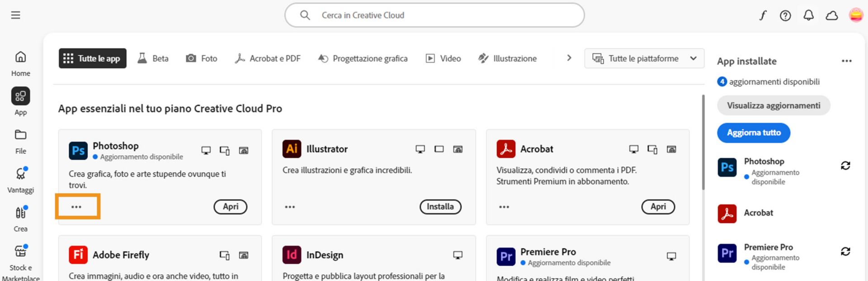Open Vantaggi in the sidebar
This screenshot has width=868, height=281.
21,180
